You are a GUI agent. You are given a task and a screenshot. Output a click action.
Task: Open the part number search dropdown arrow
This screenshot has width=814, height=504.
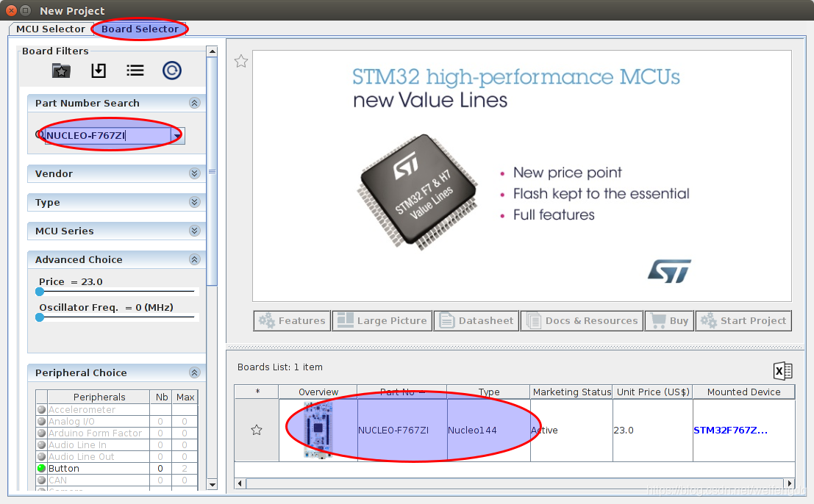tap(178, 136)
